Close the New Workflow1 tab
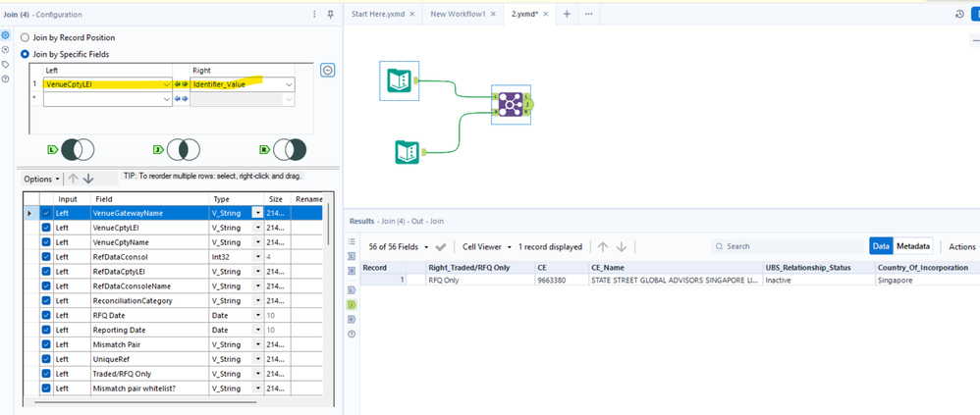The width and height of the screenshot is (980, 415). (493, 14)
